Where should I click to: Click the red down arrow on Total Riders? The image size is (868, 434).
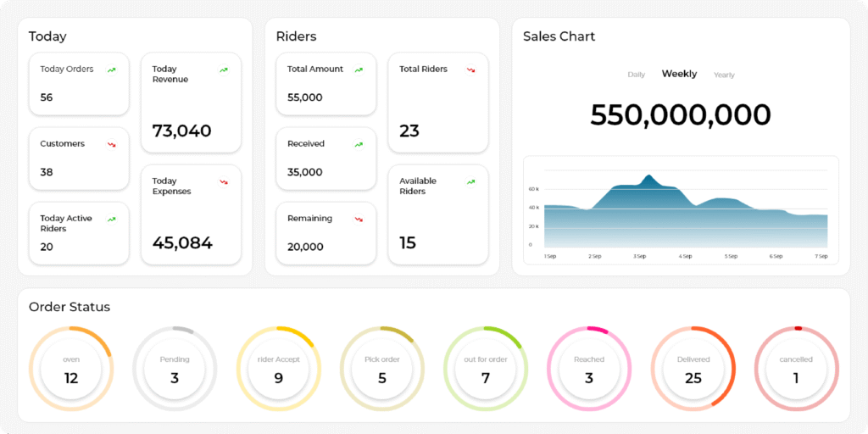[x=471, y=70]
